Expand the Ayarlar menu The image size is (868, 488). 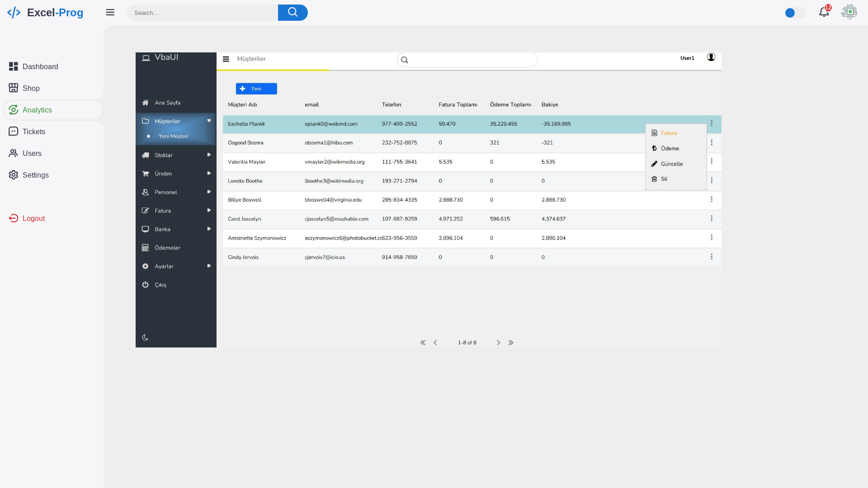tap(209, 266)
